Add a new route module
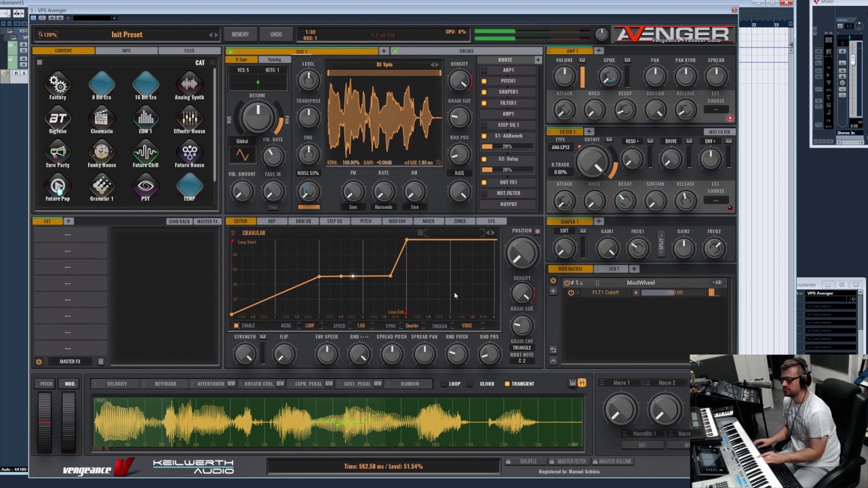This screenshot has width=868, height=488. [x=538, y=60]
